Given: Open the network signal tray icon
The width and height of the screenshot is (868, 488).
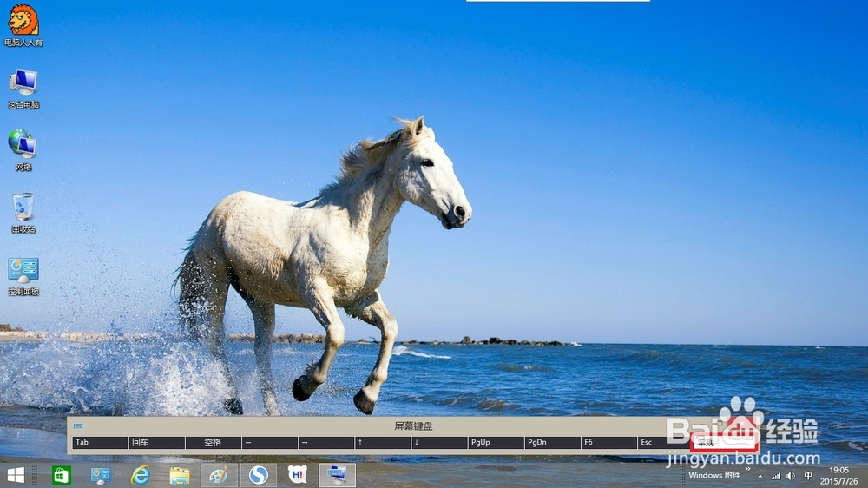Looking at the screenshot, I should click(776, 476).
